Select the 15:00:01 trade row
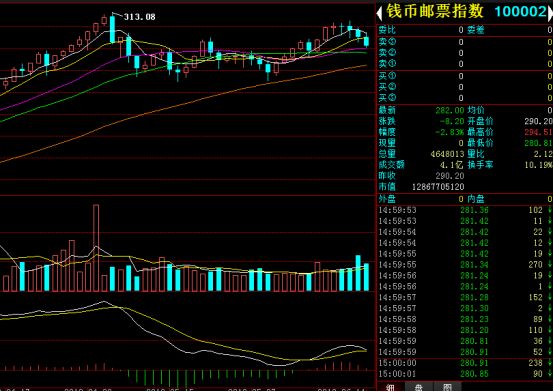Screen dimensions: 554x392 pos(465,374)
